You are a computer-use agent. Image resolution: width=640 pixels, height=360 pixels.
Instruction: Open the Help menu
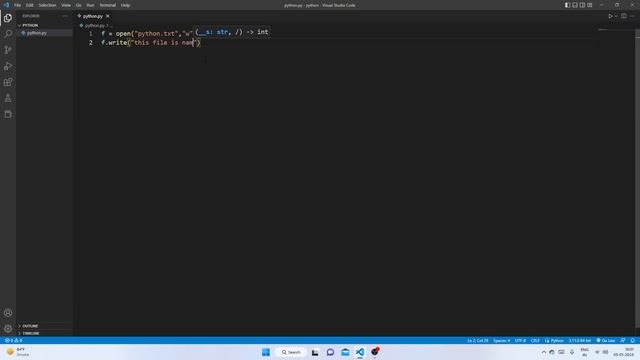coord(125,5)
